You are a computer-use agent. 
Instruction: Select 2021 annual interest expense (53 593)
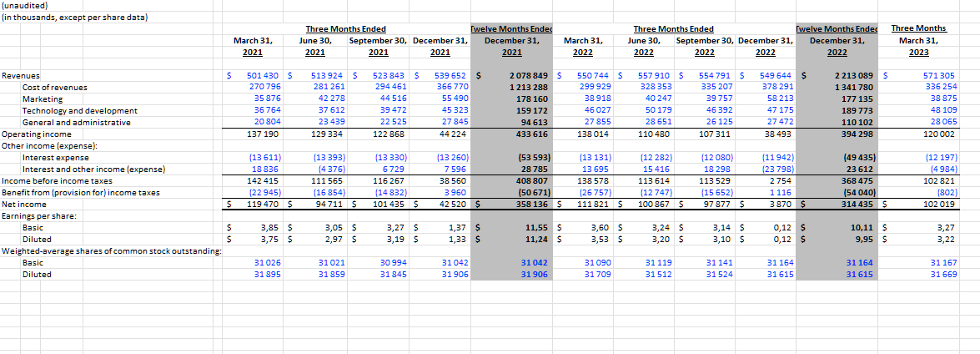527,157
